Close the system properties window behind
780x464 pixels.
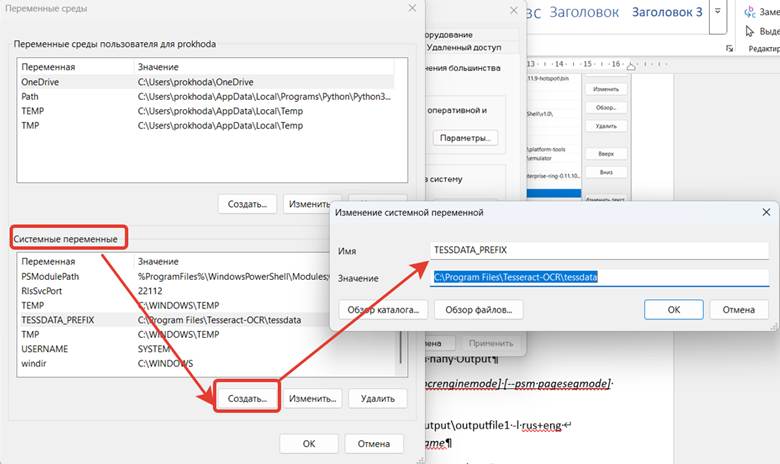[514, 10]
